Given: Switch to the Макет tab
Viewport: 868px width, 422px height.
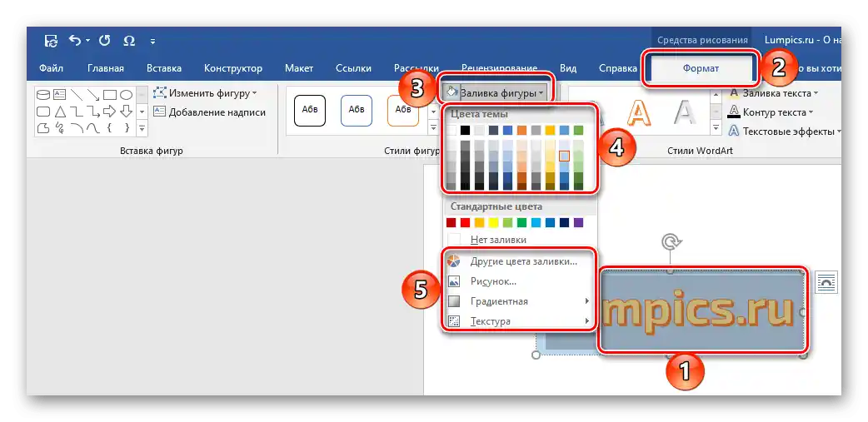Looking at the screenshot, I should click(x=299, y=68).
